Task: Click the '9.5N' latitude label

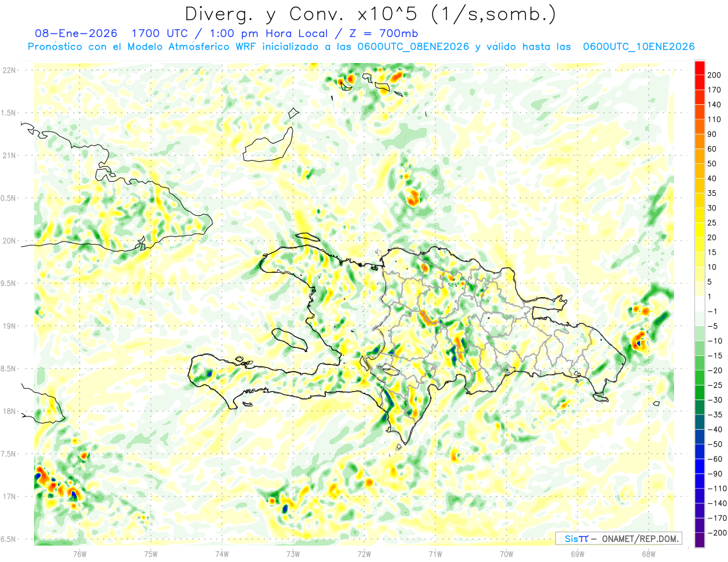Action: point(8,284)
